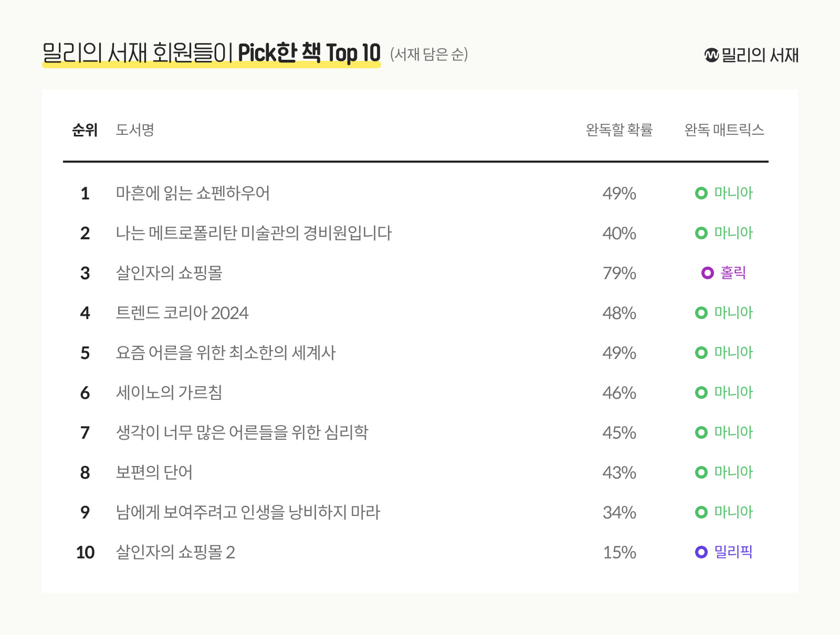Click green 마니아 circle icon in rank 1 row

click(x=701, y=193)
